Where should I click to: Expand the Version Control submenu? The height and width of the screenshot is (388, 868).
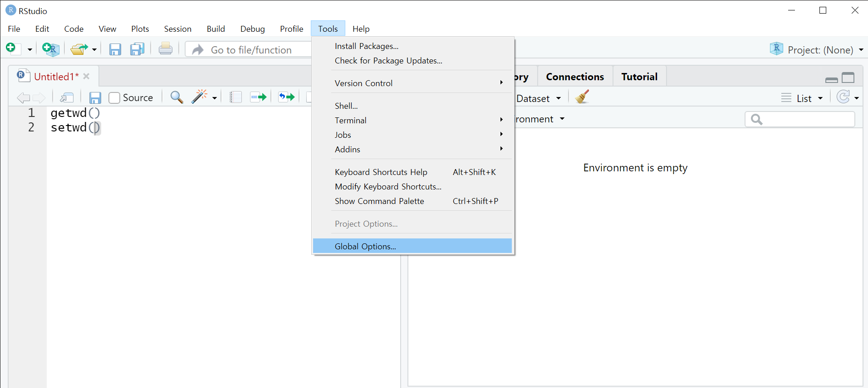(412, 83)
